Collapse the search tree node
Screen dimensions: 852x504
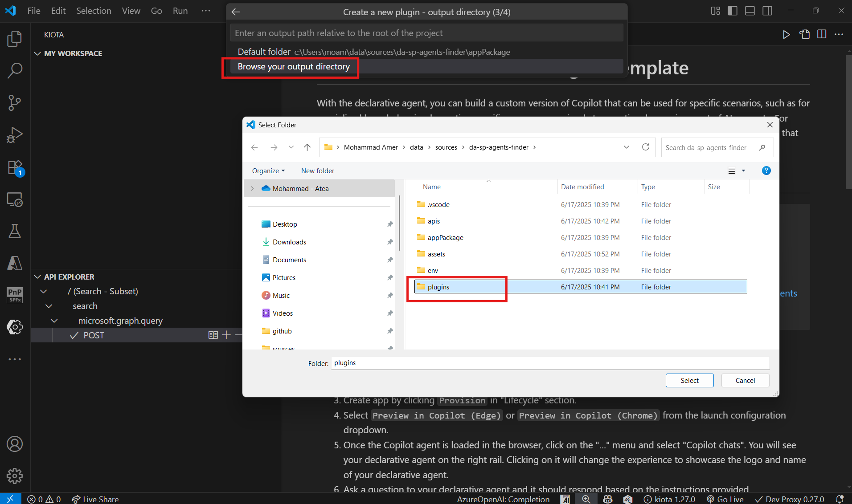pyautogui.click(x=49, y=306)
